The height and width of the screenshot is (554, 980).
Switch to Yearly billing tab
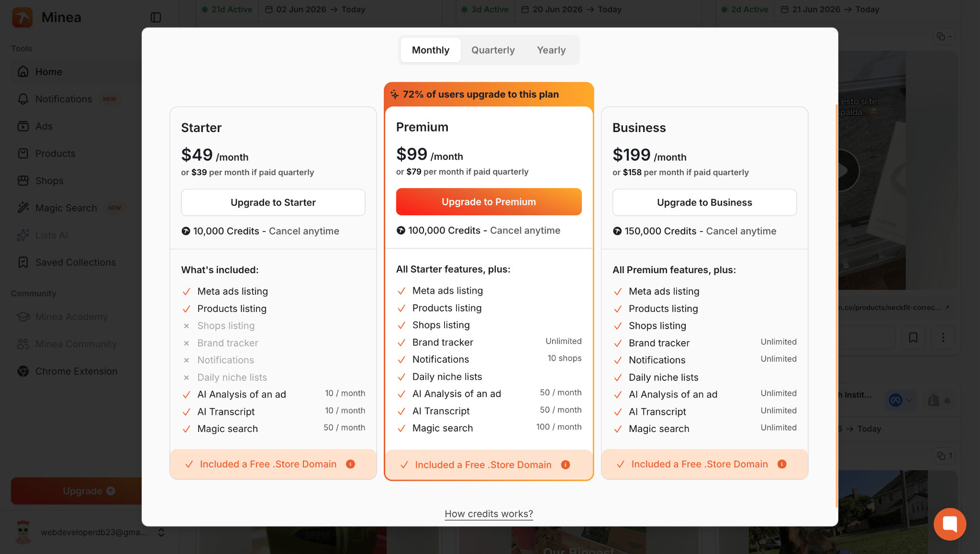click(551, 50)
